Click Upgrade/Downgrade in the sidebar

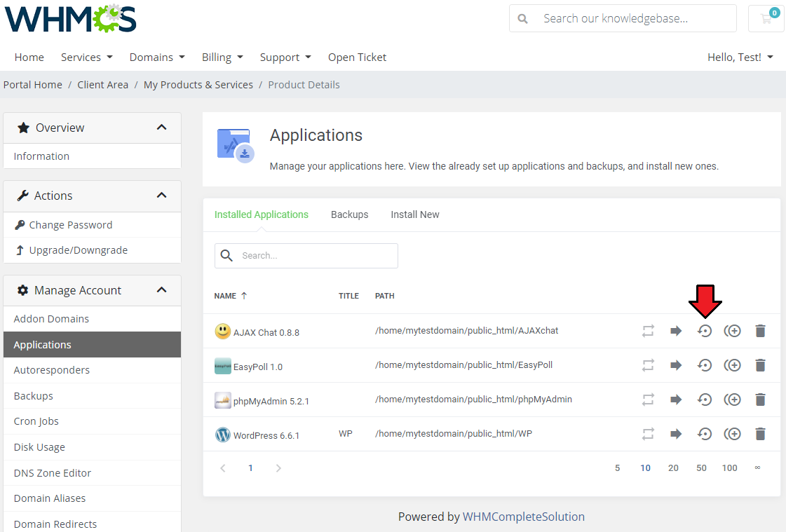pos(93,250)
